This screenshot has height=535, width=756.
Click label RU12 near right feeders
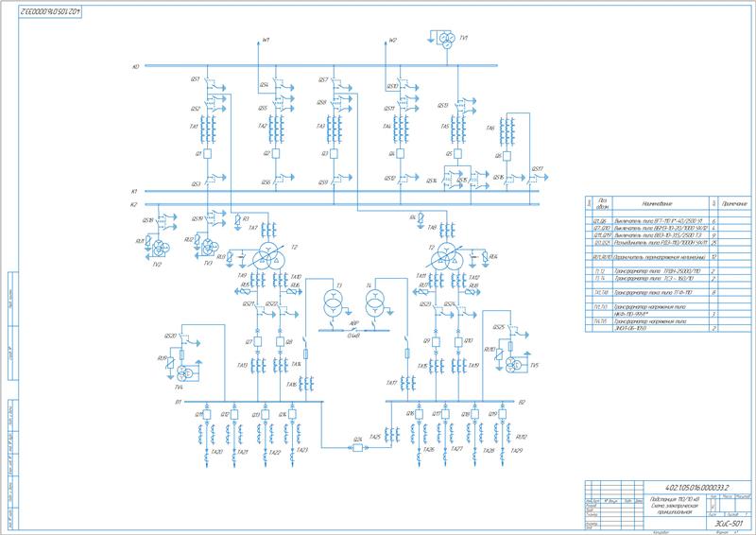click(x=522, y=437)
